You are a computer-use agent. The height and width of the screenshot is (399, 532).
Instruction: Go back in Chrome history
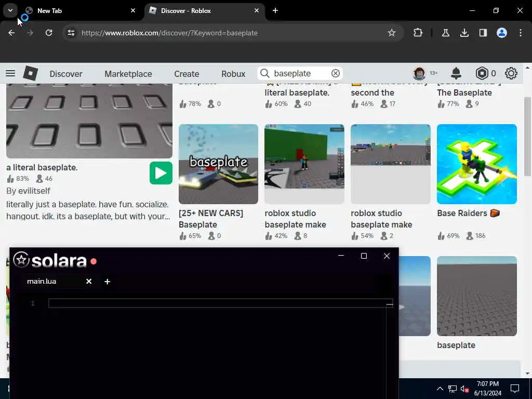point(11,33)
